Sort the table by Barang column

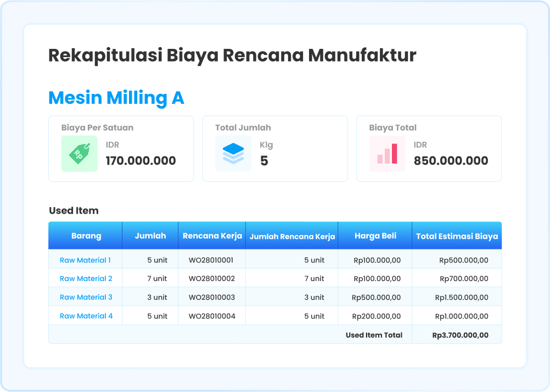pos(85,236)
